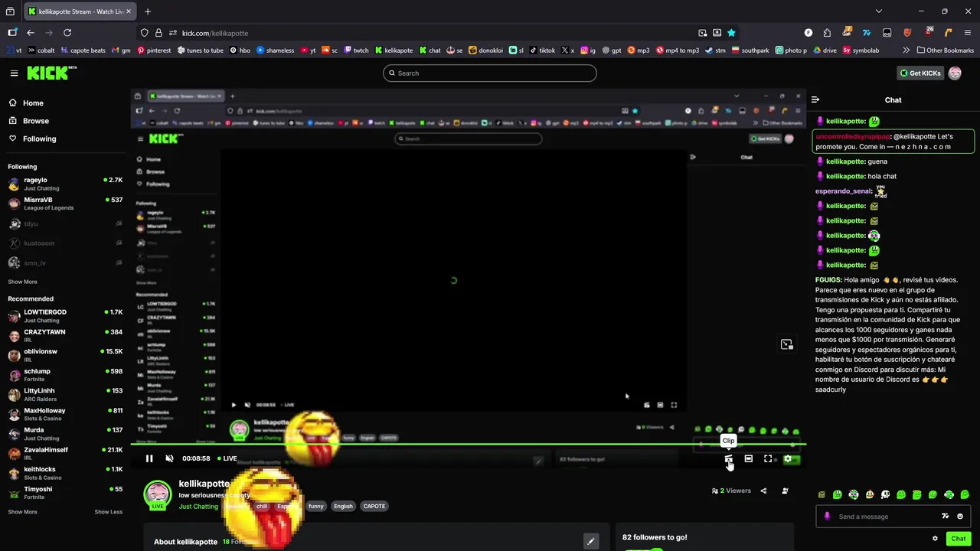
Task: Open the southpark bookmark
Action: (x=750, y=51)
